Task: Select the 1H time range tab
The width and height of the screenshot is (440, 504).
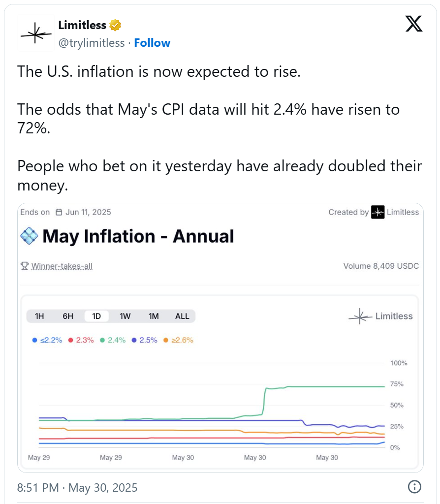Action: (39, 316)
